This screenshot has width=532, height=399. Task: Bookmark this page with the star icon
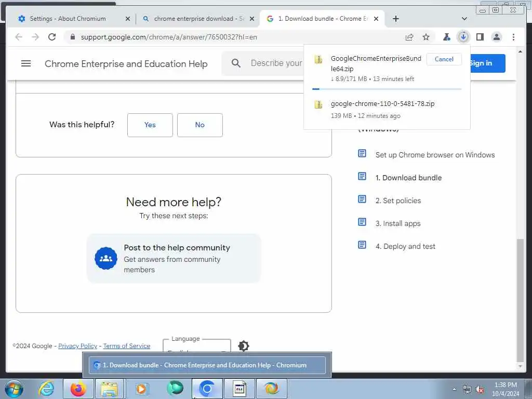(x=426, y=37)
